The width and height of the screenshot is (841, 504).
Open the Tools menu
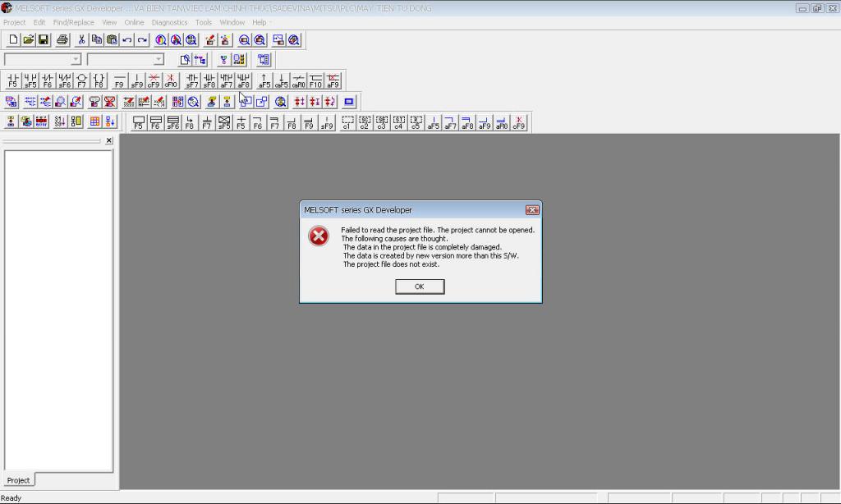coord(204,22)
